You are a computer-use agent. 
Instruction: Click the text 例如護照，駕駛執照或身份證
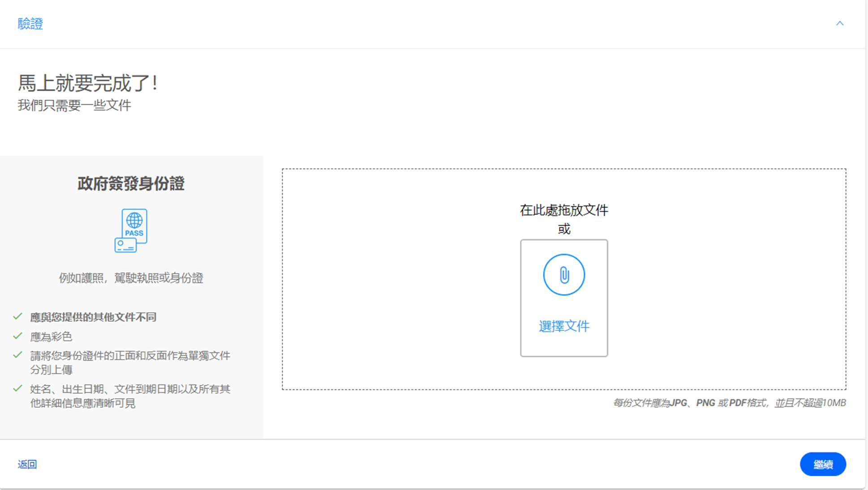pos(131,278)
